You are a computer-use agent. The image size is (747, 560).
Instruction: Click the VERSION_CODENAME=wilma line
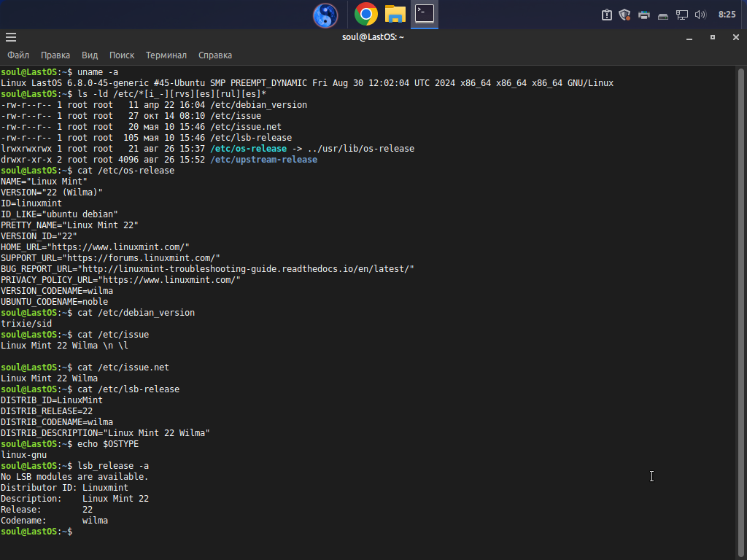coord(57,291)
